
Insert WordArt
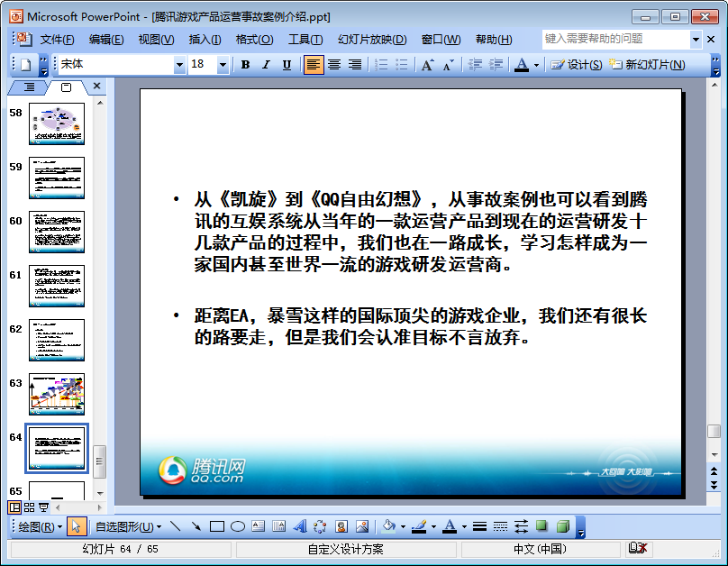coord(300,526)
